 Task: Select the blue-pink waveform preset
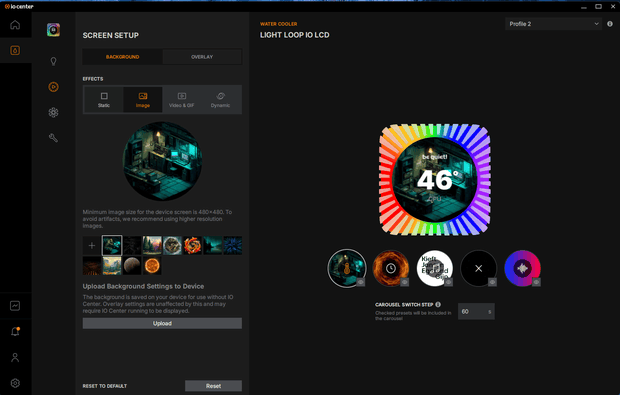522,268
